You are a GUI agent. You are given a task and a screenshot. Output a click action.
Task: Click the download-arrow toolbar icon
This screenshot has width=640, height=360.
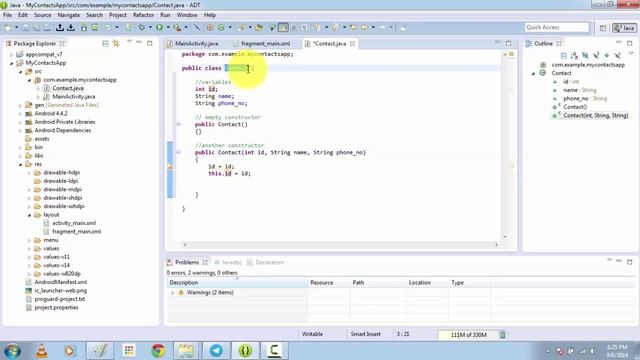click(x=71, y=27)
